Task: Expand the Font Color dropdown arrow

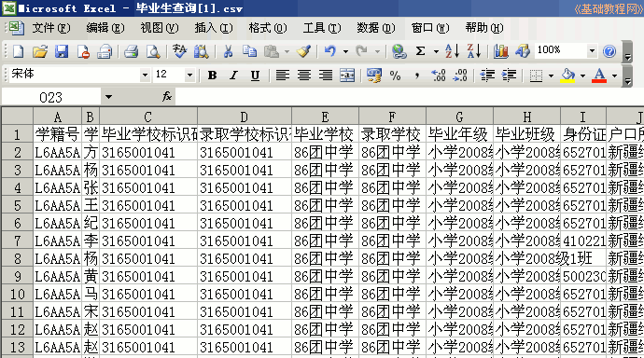Action: 615,76
